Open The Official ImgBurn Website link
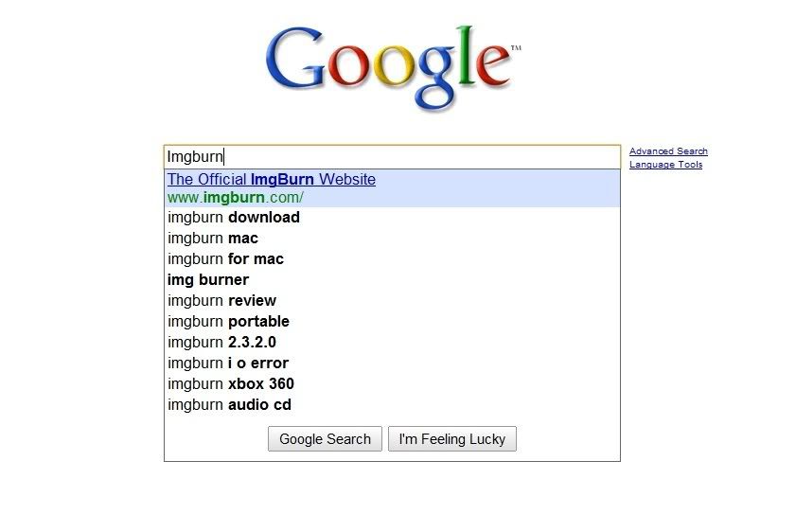796x532 pixels. coord(272,179)
